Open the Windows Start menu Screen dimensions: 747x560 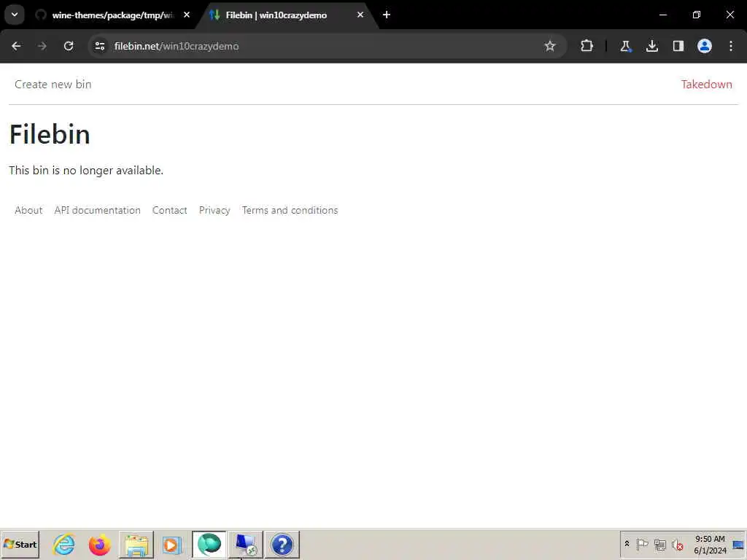click(20, 545)
